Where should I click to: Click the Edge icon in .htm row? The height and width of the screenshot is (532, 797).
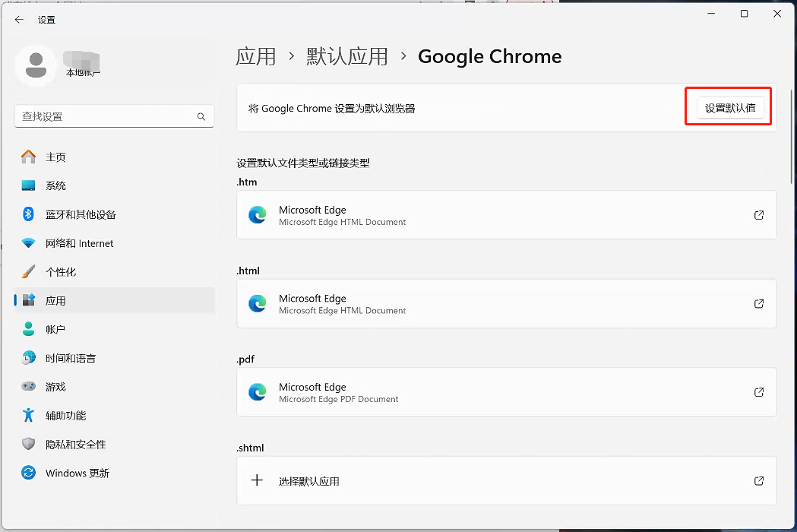click(x=258, y=214)
